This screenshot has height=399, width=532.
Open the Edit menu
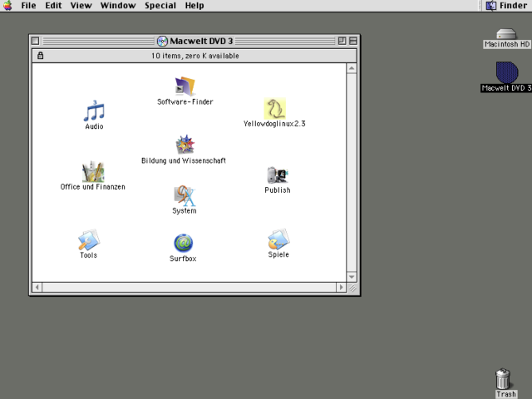point(53,6)
